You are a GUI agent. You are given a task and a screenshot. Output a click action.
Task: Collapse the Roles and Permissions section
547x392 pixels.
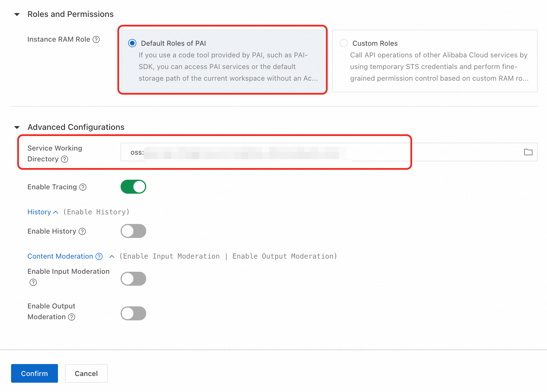click(x=17, y=14)
